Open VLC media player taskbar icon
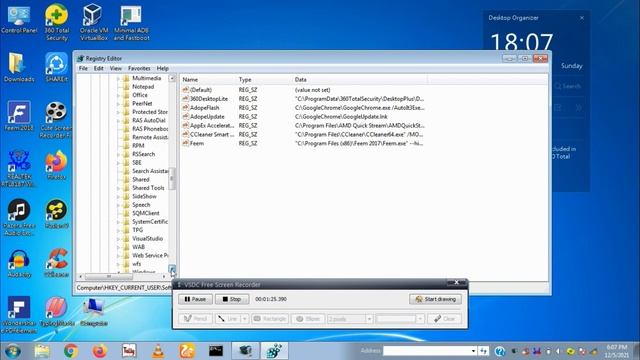 tap(158, 351)
